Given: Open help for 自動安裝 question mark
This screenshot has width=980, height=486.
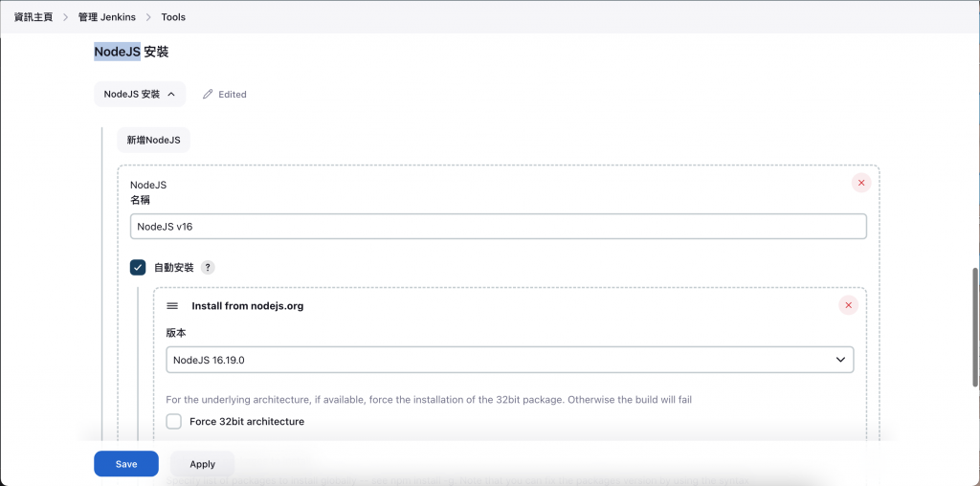Looking at the screenshot, I should pos(208,267).
